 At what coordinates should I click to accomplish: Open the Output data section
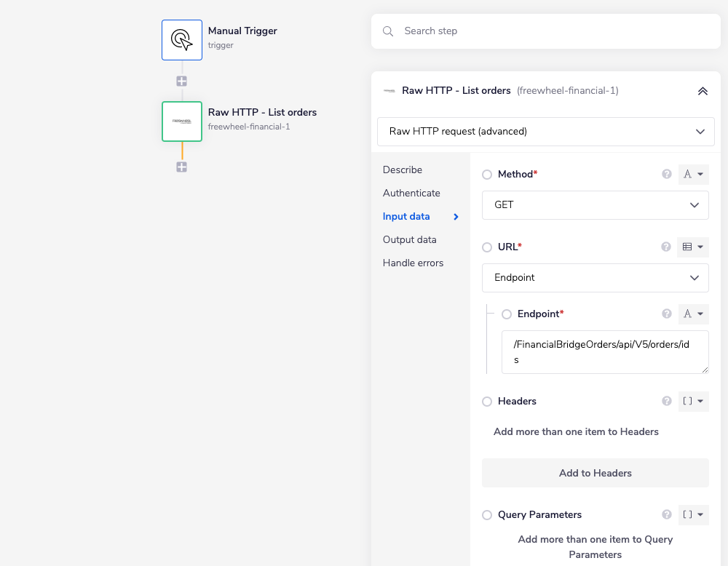pyautogui.click(x=409, y=239)
